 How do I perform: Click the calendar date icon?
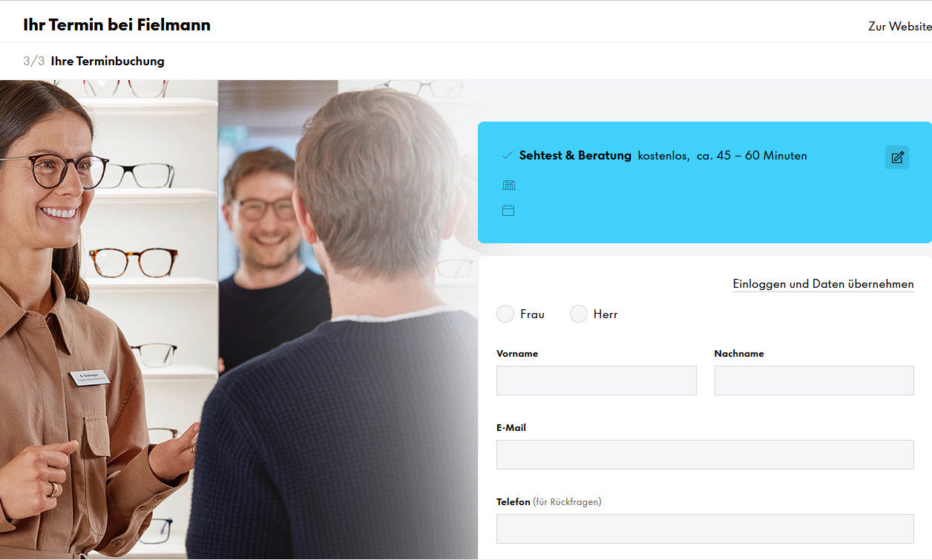508,211
